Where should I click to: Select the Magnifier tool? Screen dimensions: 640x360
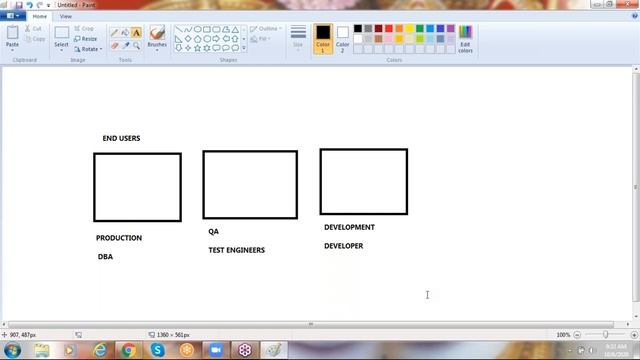coord(136,46)
